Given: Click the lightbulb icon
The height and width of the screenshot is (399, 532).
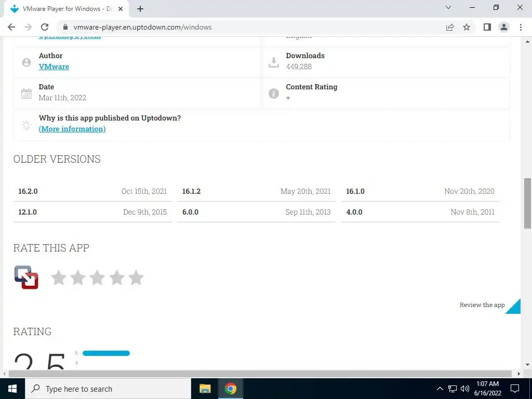Looking at the screenshot, I should click(x=26, y=125).
